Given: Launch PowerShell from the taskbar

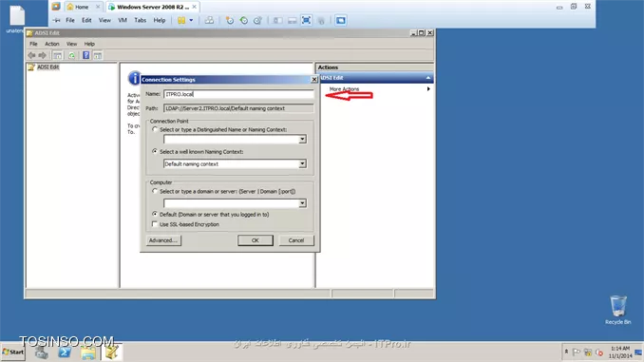Looking at the screenshot, I should coord(65,352).
